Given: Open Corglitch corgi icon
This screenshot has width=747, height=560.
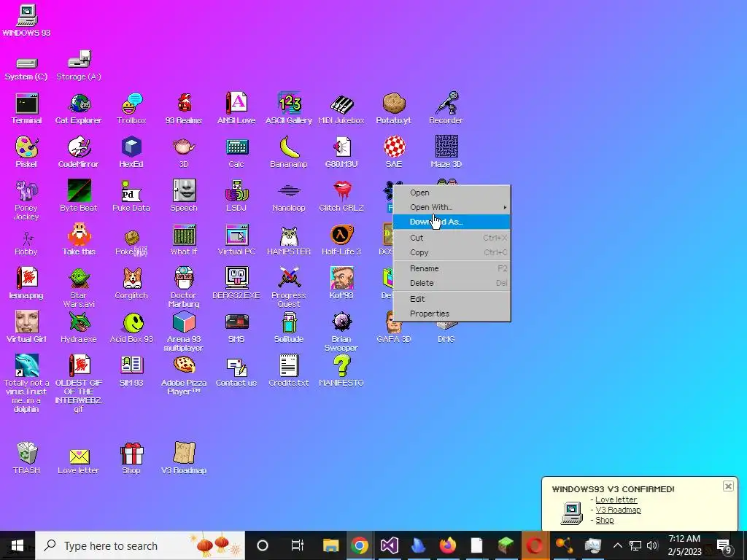Looking at the screenshot, I should [x=131, y=284].
